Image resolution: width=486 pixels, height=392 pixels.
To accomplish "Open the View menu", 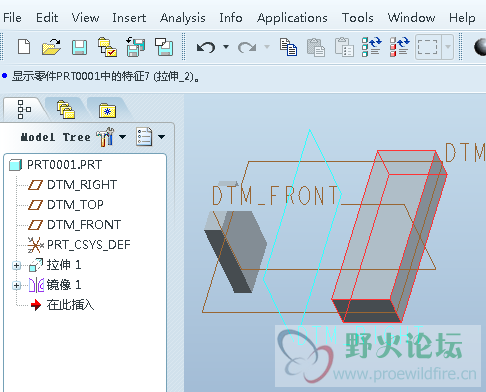I will pos(85,17).
